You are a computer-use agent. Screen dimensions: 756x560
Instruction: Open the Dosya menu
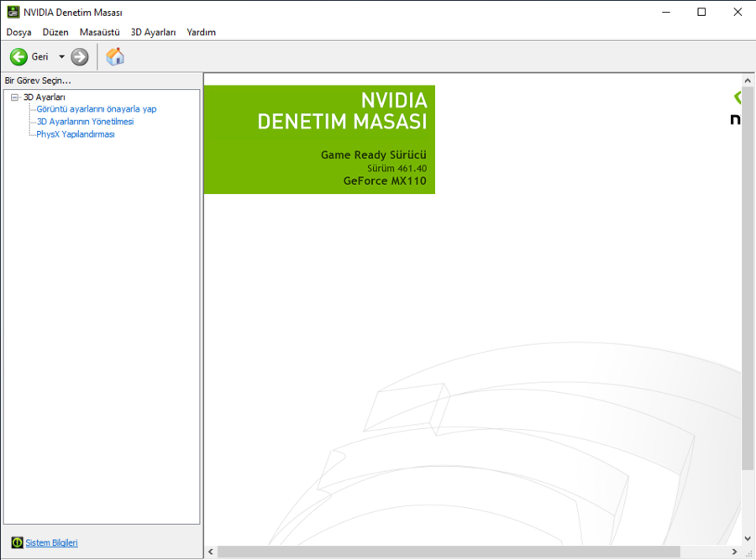pos(18,32)
